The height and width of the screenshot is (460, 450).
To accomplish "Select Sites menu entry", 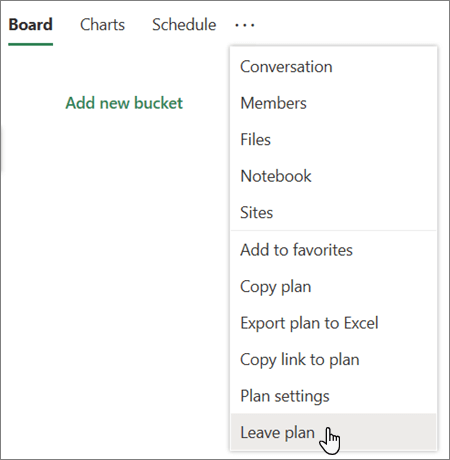I will tap(333, 212).
